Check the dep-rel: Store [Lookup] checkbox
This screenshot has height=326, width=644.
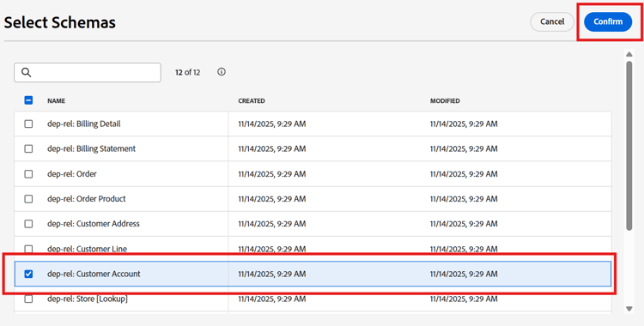coord(28,299)
